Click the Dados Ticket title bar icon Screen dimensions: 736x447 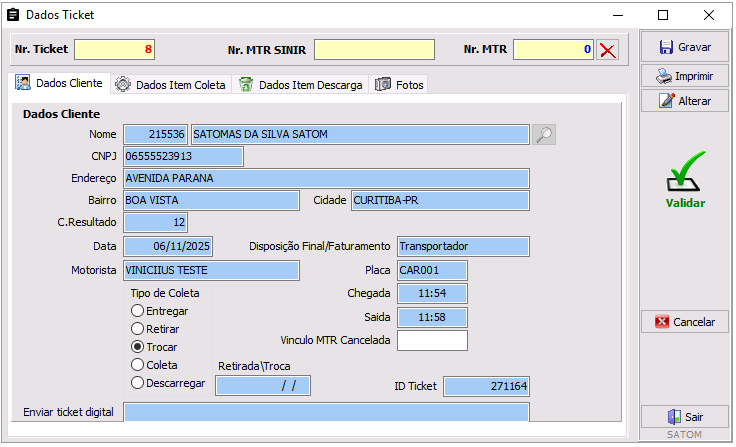(x=13, y=15)
